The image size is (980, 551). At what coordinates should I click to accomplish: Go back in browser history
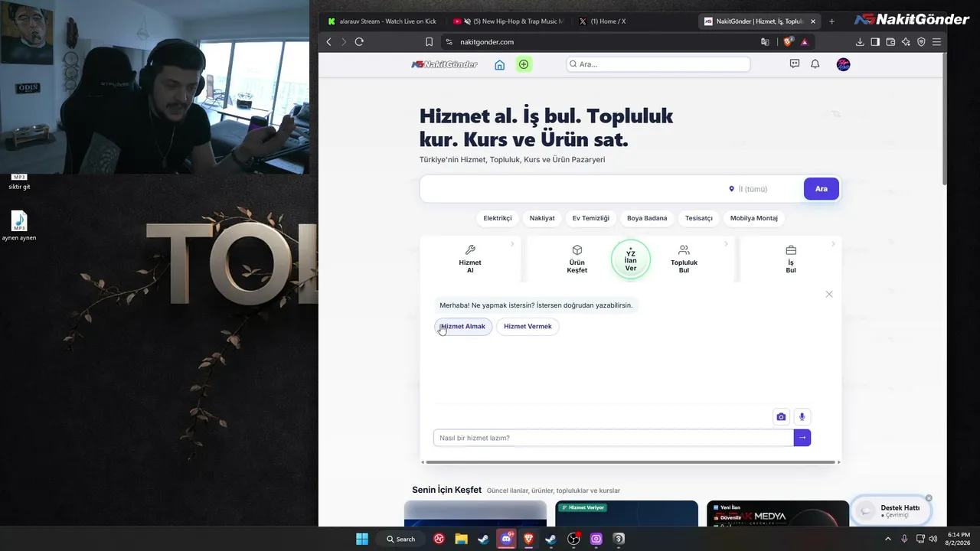coord(329,42)
